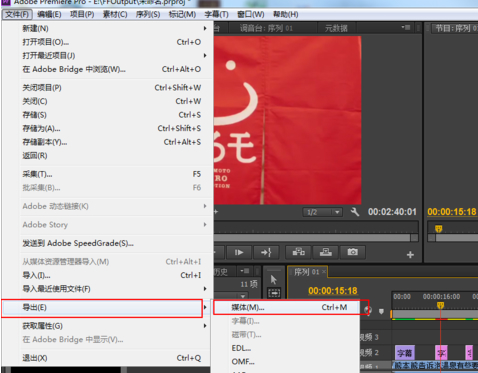
Task: Choose EDL... export option
Action: (x=286, y=348)
